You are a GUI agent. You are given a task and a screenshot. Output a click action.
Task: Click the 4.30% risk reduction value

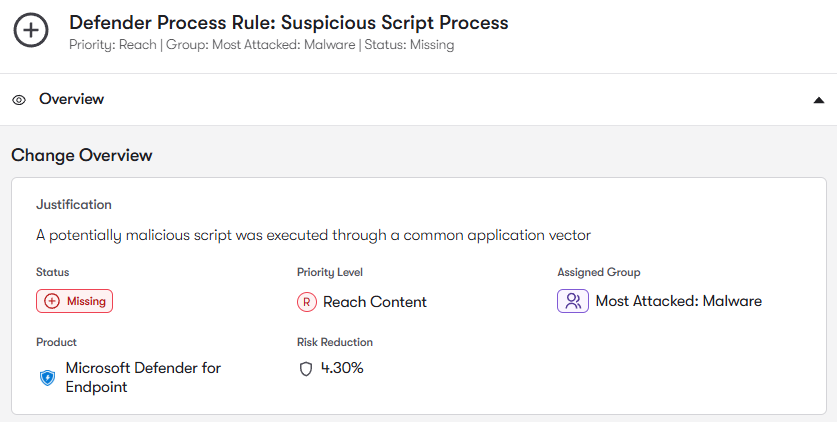(342, 368)
